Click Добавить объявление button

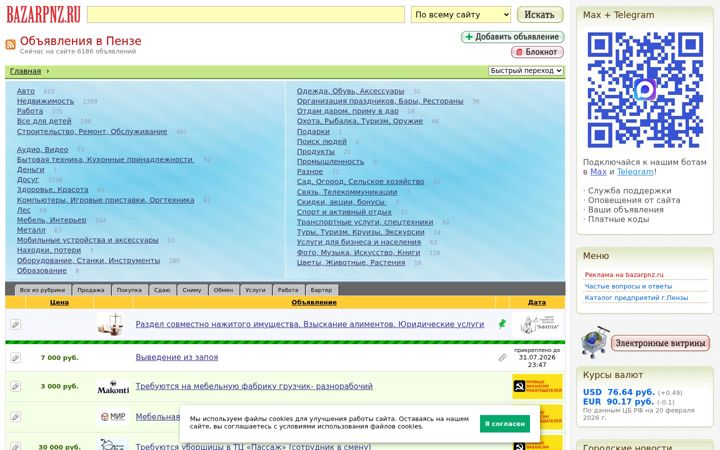512,37
